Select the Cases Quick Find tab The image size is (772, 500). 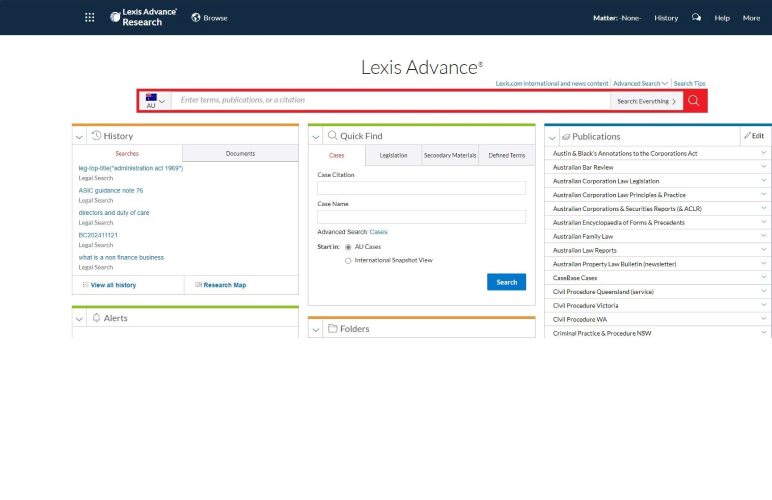[337, 156]
